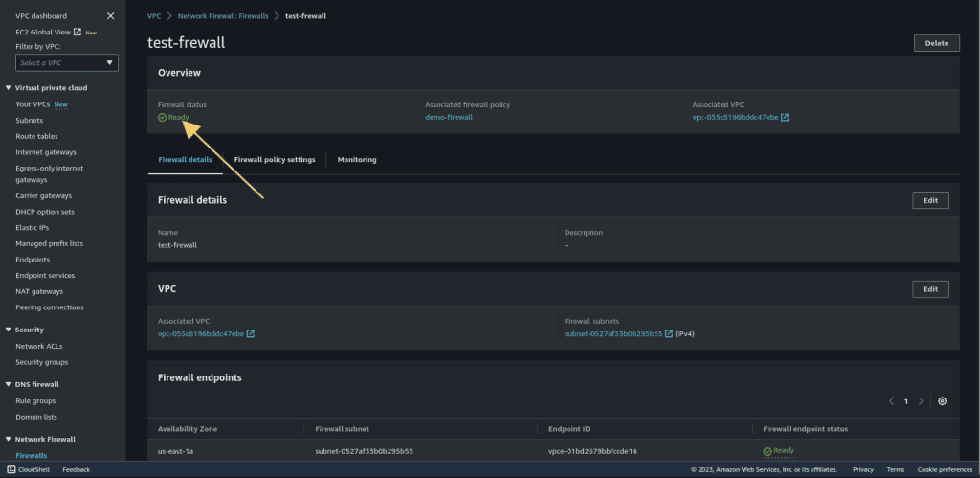Screen dimensions: 980x478
Task: Open Network ACLs page
Action: (x=38, y=346)
